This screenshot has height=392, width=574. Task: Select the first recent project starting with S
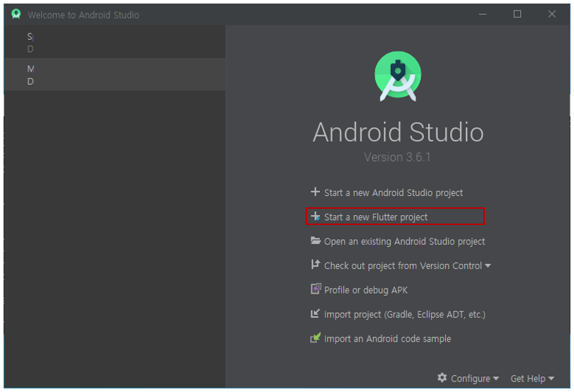point(115,42)
